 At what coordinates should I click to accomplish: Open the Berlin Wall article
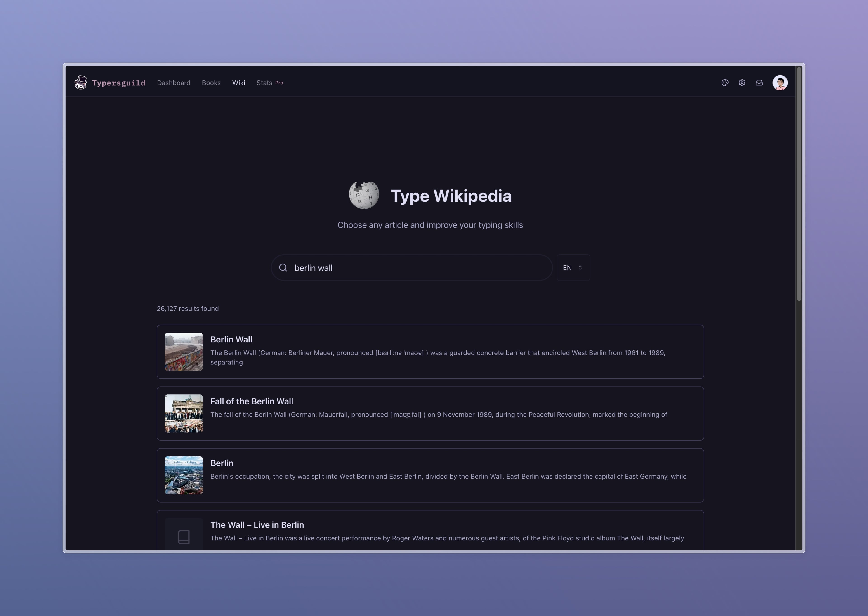[430, 351]
